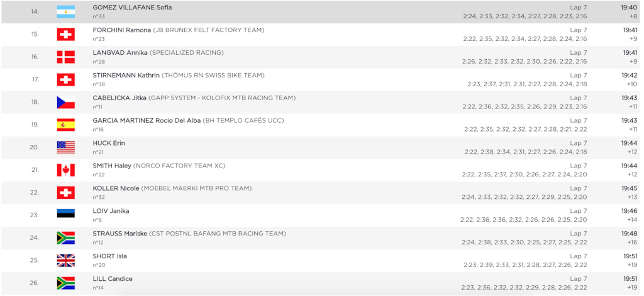644x296 pixels.
Task: Click Czech flag next to Cabelicka Jitka
Action: pos(65,102)
